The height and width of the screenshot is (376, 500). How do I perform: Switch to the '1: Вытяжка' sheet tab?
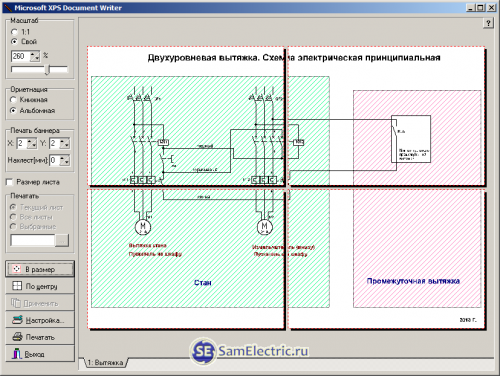click(x=105, y=363)
